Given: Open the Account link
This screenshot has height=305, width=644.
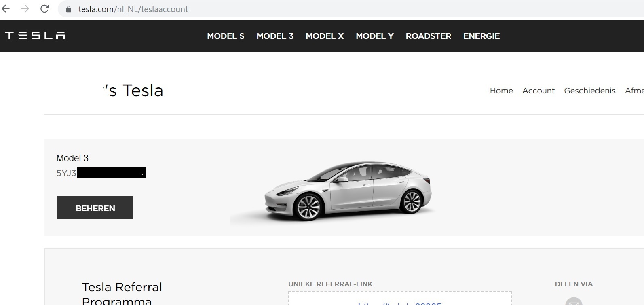Looking at the screenshot, I should tap(538, 91).
